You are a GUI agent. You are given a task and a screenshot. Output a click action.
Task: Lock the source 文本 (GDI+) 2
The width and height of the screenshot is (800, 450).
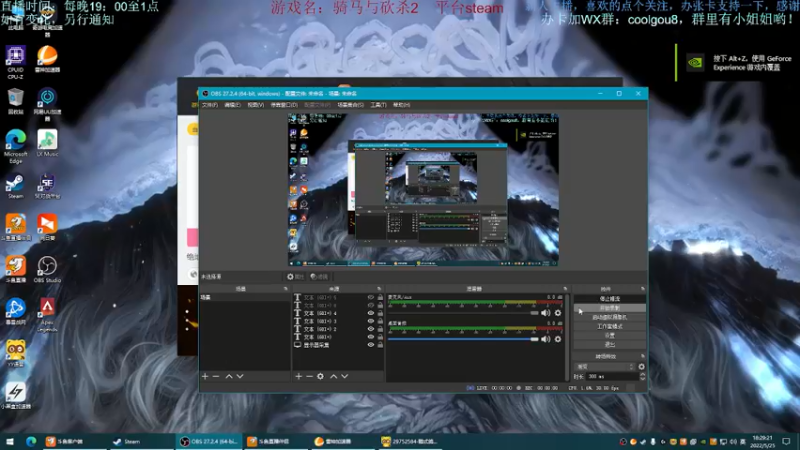380,329
